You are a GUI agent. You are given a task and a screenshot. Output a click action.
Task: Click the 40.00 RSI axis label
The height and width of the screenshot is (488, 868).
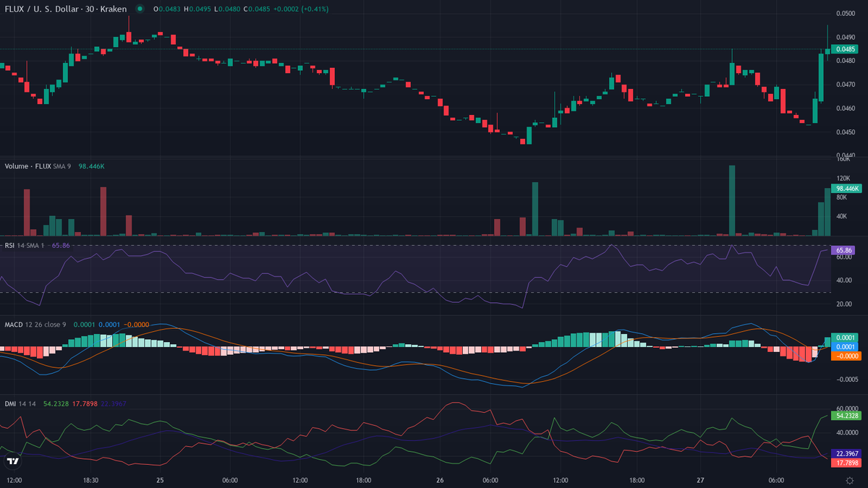tap(843, 281)
